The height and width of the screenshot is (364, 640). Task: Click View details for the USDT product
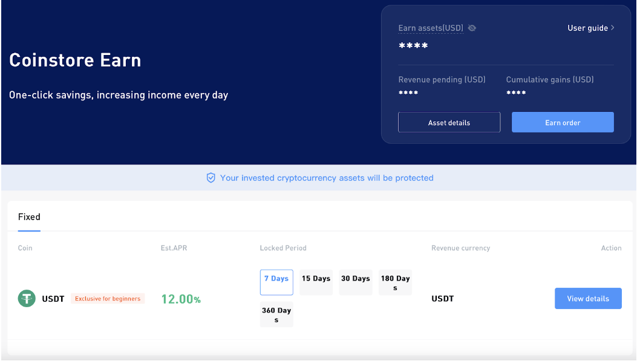click(x=587, y=298)
